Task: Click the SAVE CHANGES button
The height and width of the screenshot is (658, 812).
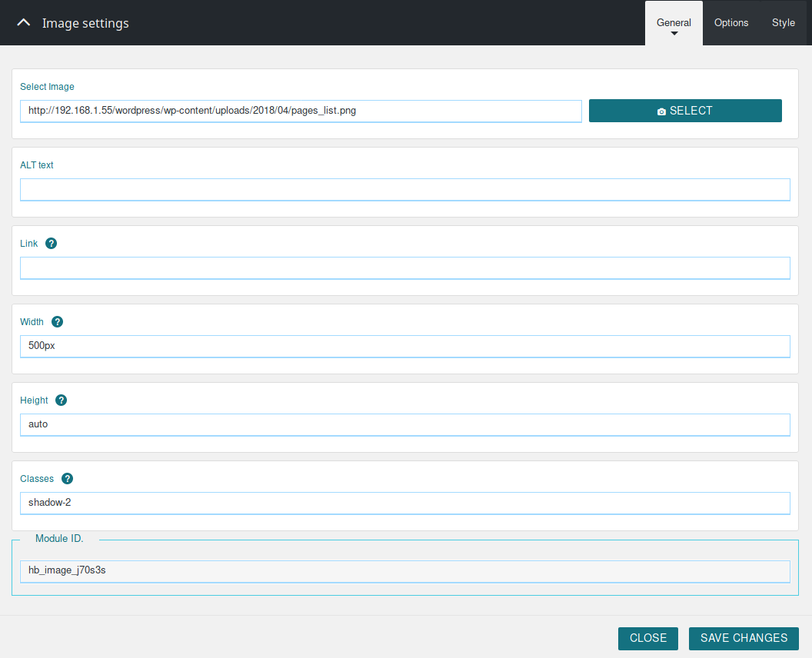Action: [x=743, y=638]
